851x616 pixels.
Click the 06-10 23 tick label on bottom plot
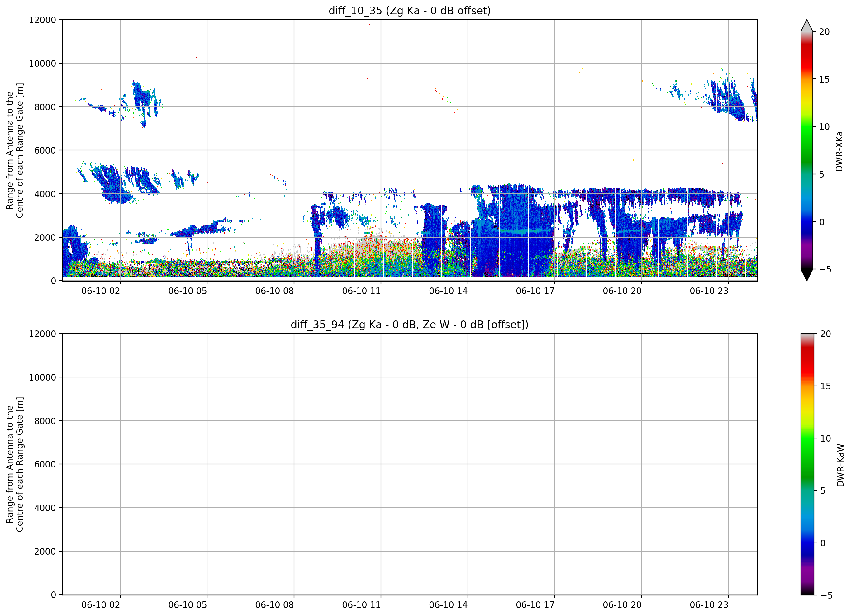[709, 605]
